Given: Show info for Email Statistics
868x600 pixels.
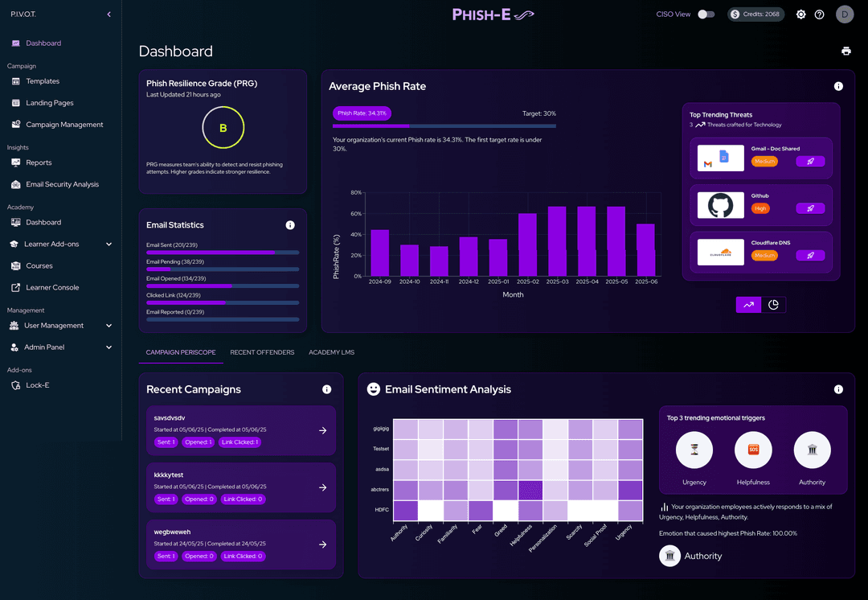Looking at the screenshot, I should (x=290, y=225).
